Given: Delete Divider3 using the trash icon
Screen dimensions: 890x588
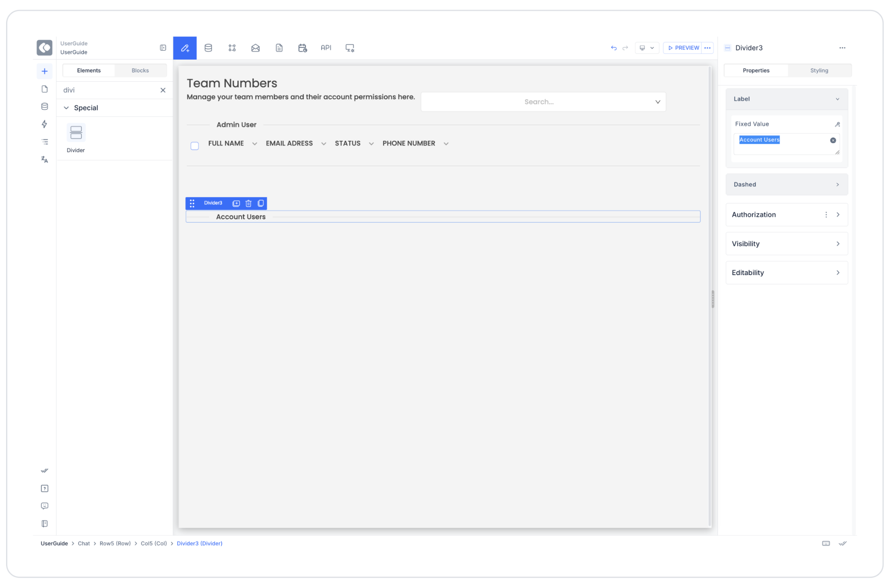Looking at the screenshot, I should (x=249, y=203).
